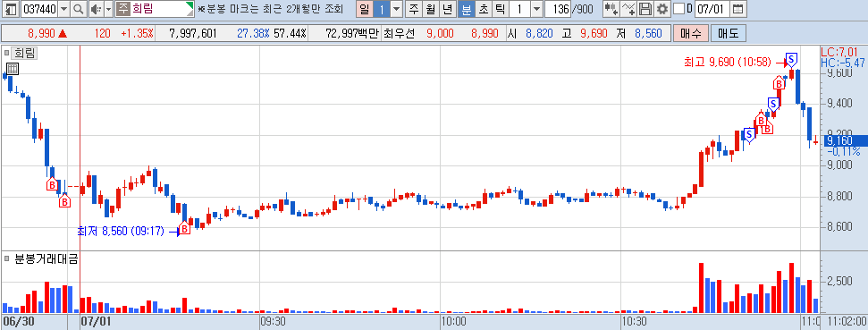This screenshot has width=868, height=330.
Task: Click the speaker sound alert icon
Action: (x=96, y=9)
